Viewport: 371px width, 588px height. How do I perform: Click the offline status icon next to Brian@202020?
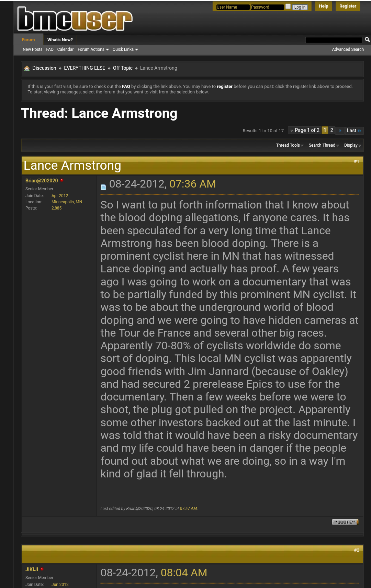point(62,180)
